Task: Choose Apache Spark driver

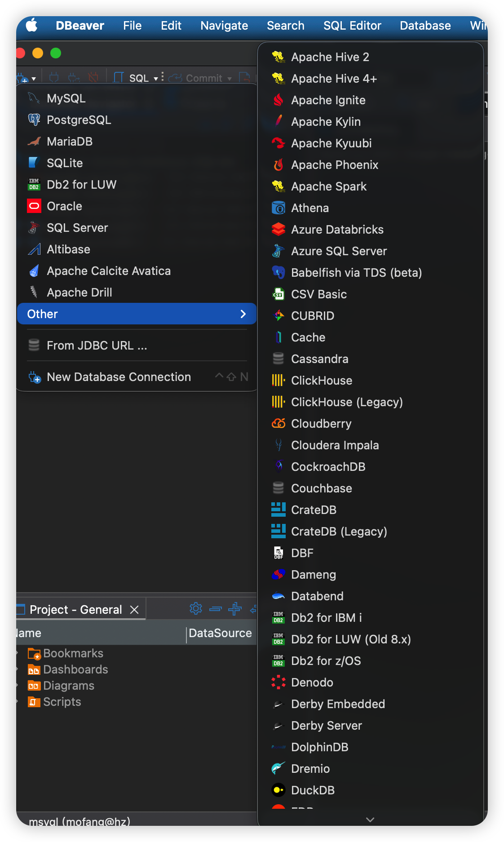Action: pos(371,186)
